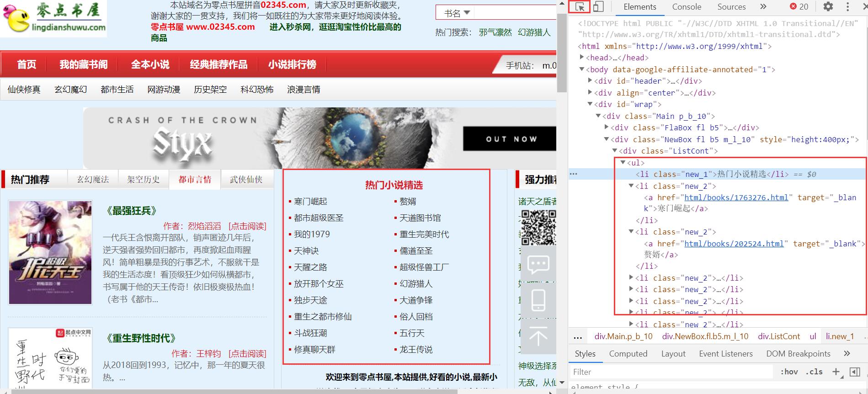Select the Styles tab
Image resolution: width=868 pixels, height=394 pixels.
click(585, 353)
